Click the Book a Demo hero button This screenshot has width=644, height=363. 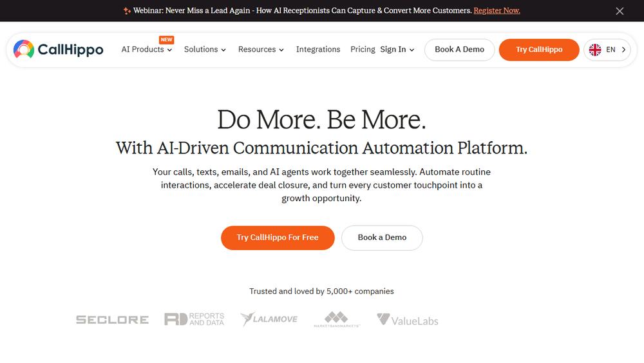(x=382, y=238)
